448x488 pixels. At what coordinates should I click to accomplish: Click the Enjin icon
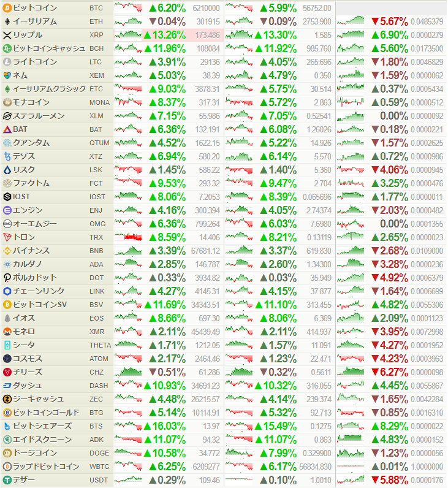point(7,210)
